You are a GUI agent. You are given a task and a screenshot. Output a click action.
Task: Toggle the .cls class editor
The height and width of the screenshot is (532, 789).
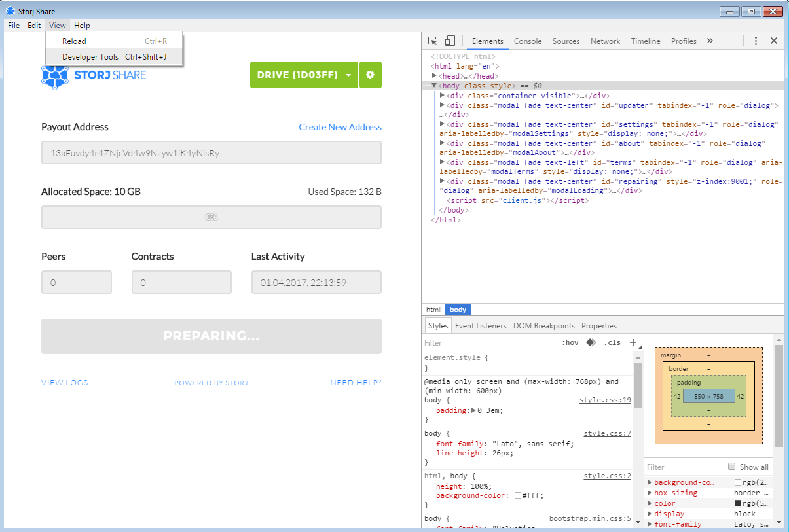[x=612, y=342]
